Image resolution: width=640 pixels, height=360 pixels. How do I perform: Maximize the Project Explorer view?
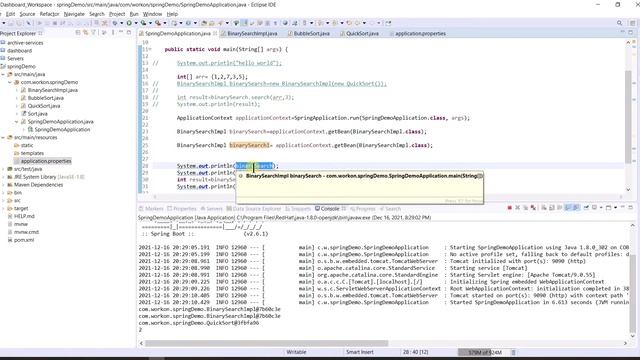129,32
